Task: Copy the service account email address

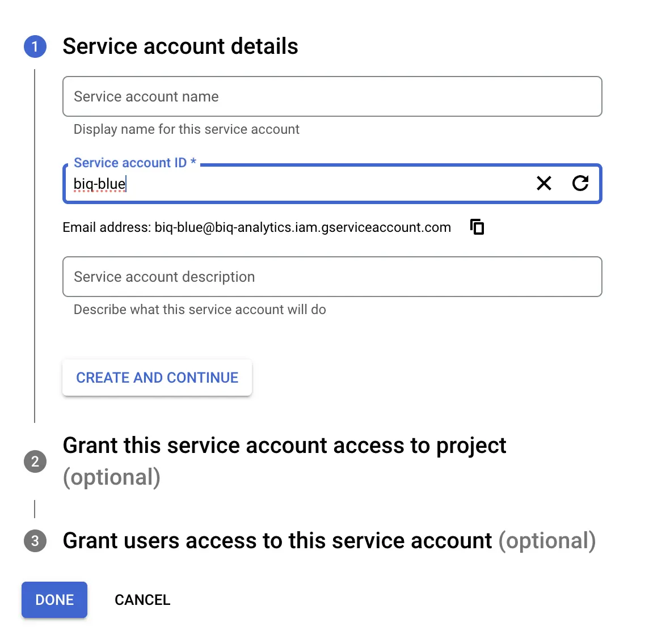Action: (x=477, y=227)
